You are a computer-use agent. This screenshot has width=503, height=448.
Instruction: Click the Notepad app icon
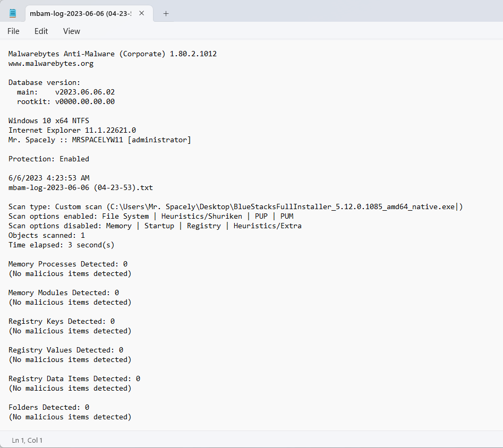point(13,13)
